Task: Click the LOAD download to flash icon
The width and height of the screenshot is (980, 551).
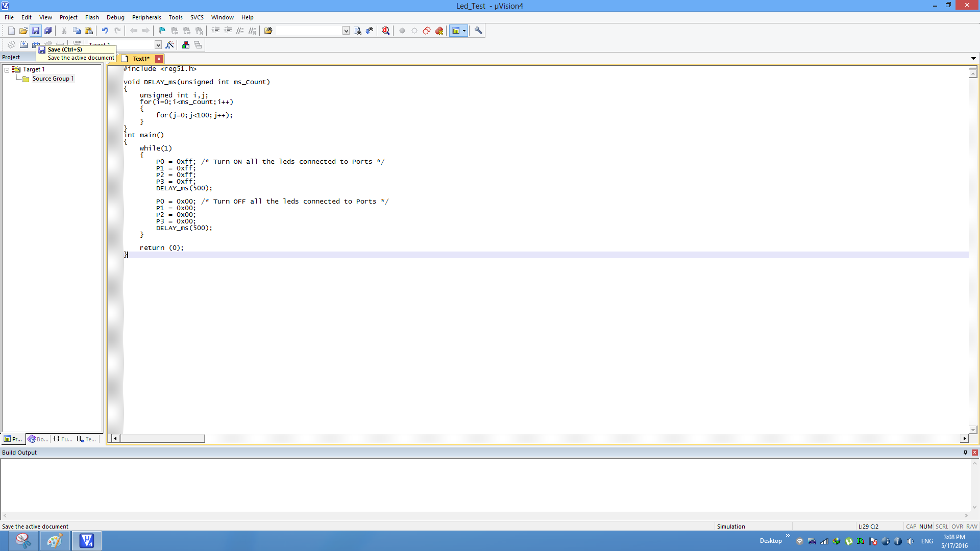Action: [77, 42]
